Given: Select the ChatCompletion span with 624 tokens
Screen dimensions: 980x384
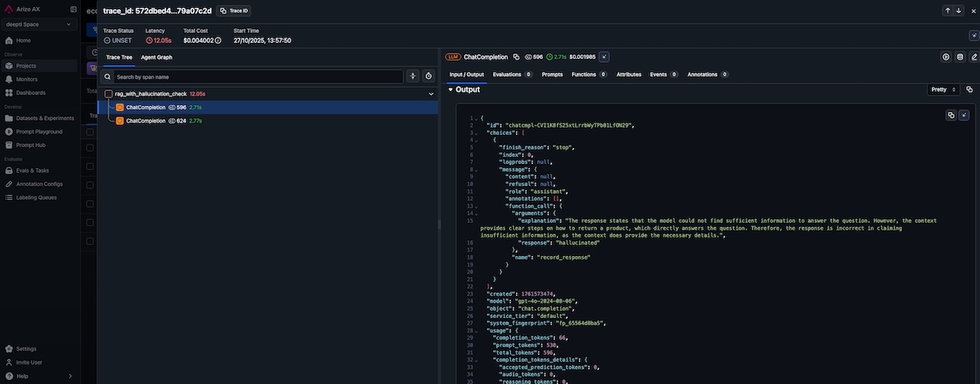Looking at the screenshot, I should pyautogui.click(x=145, y=121).
